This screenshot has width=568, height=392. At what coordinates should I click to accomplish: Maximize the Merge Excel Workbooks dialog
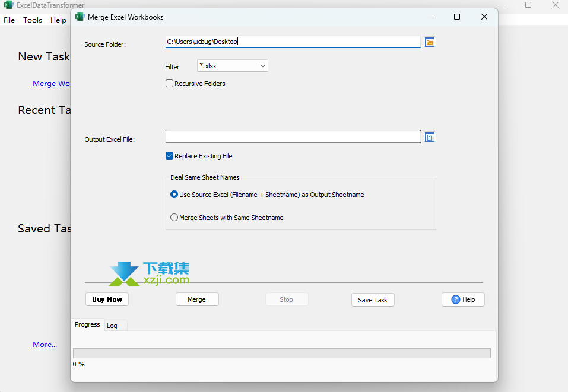(456, 17)
